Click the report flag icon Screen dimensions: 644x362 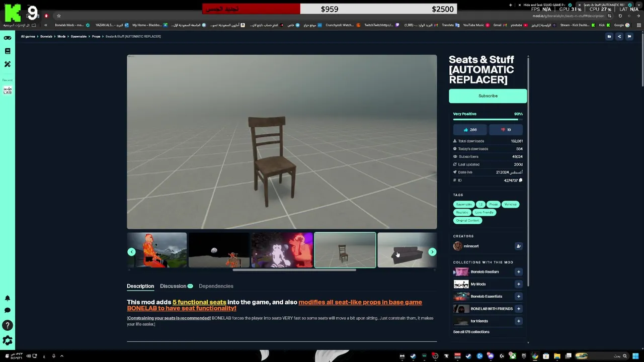(629, 36)
